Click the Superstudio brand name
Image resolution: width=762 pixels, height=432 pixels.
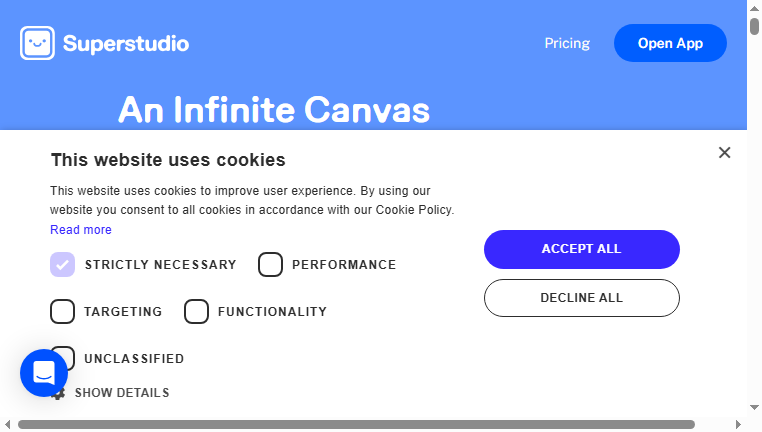pyautogui.click(x=126, y=43)
